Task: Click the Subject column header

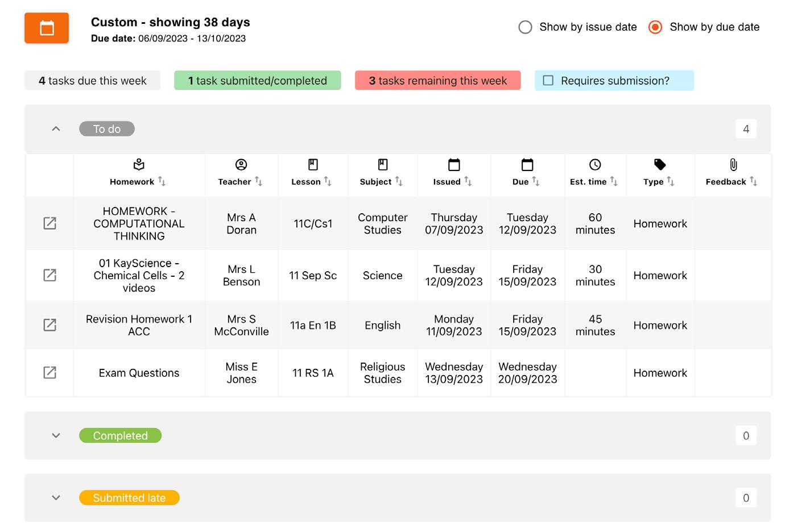Action: click(x=376, y=181)
